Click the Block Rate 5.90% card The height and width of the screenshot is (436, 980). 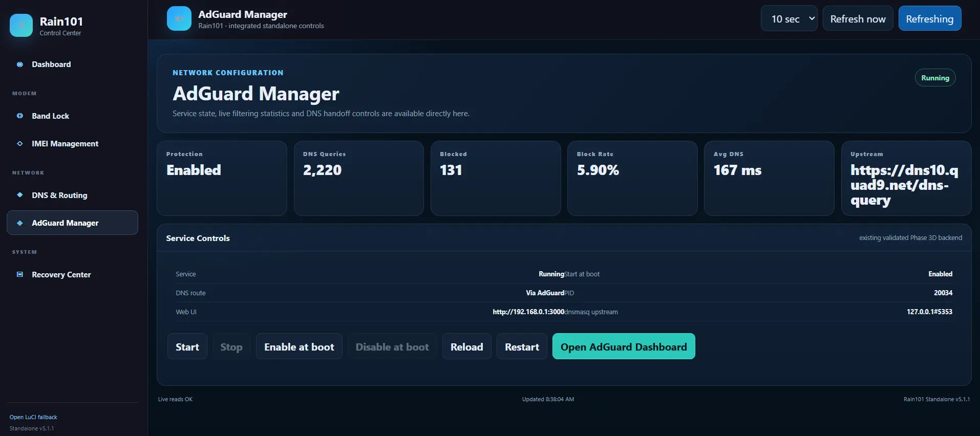tap(632, 178)
